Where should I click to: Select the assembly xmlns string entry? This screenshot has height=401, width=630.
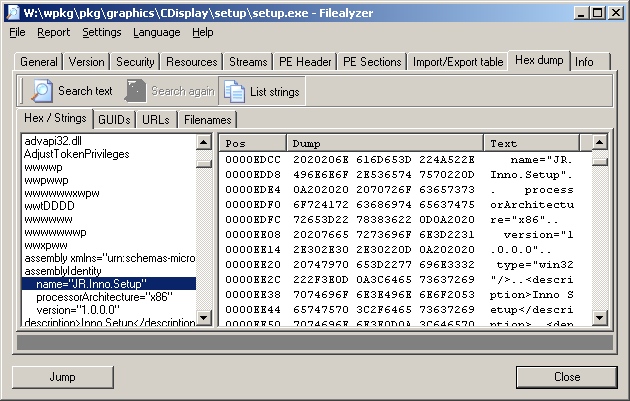109,258
